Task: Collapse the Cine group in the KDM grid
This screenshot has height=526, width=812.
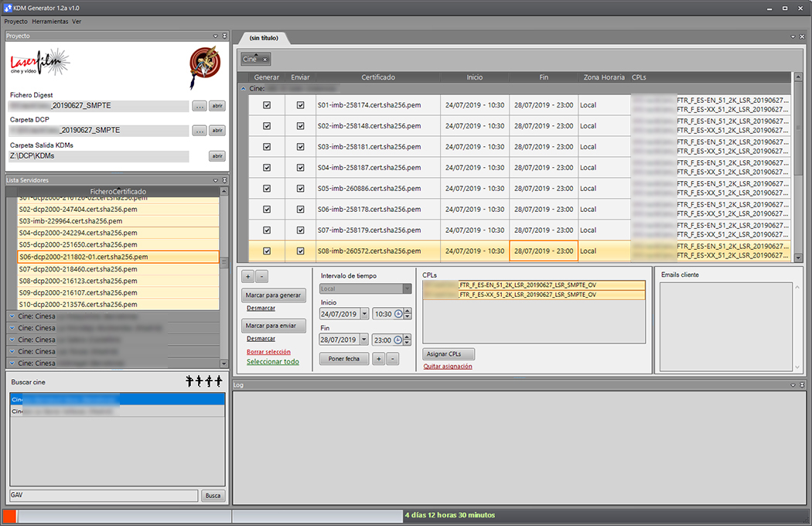Action: click(x=243, y=89)
